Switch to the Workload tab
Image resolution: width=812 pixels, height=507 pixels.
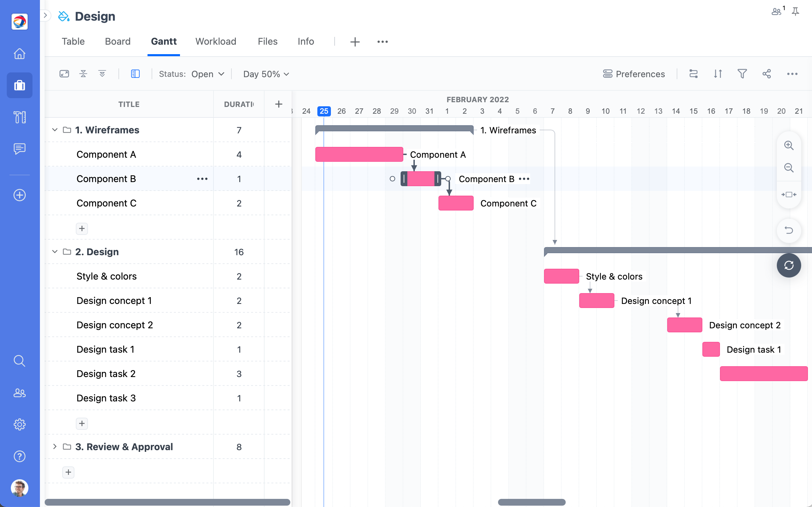click(216, 41)
